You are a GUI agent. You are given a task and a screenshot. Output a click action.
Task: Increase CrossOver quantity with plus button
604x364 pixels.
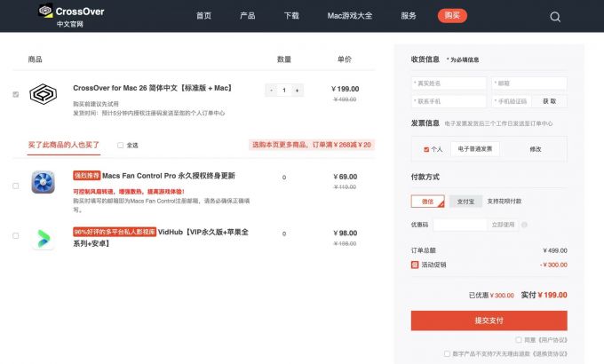click(297, 91)
